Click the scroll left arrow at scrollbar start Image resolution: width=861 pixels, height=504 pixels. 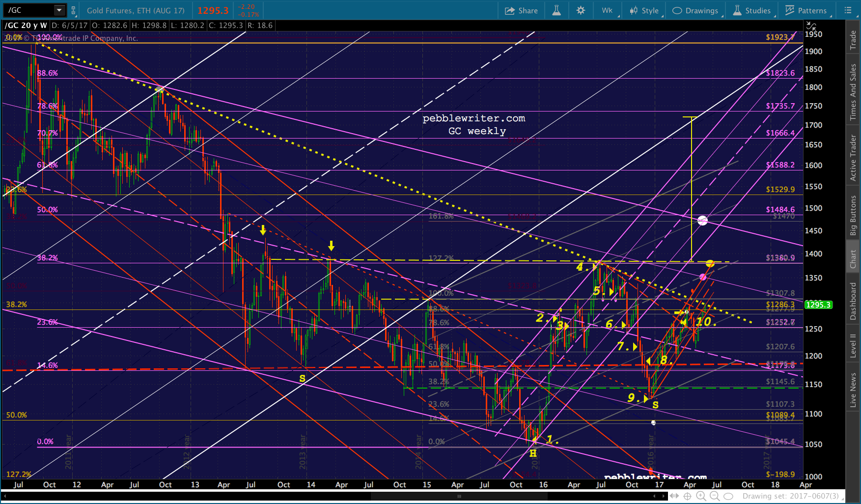5,496
